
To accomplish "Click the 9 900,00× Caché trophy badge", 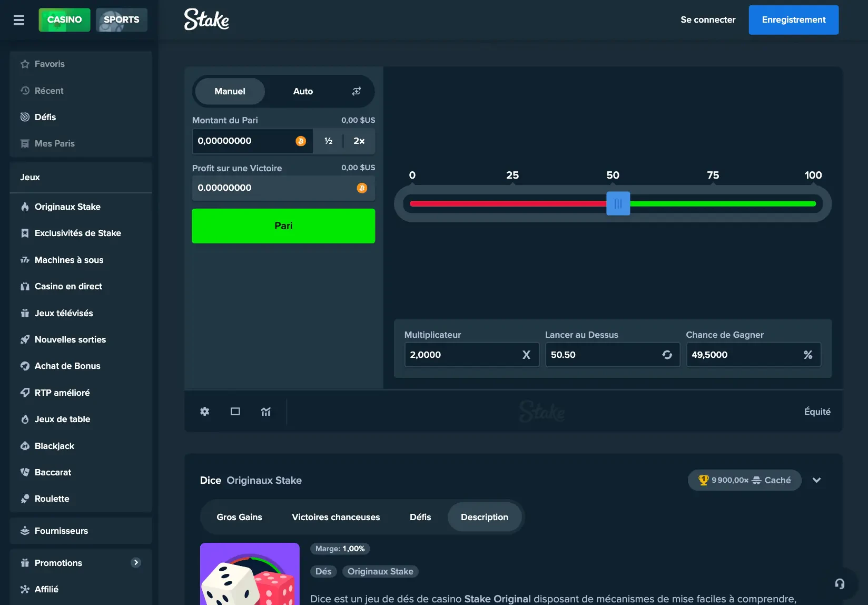I will click(744, 480).
